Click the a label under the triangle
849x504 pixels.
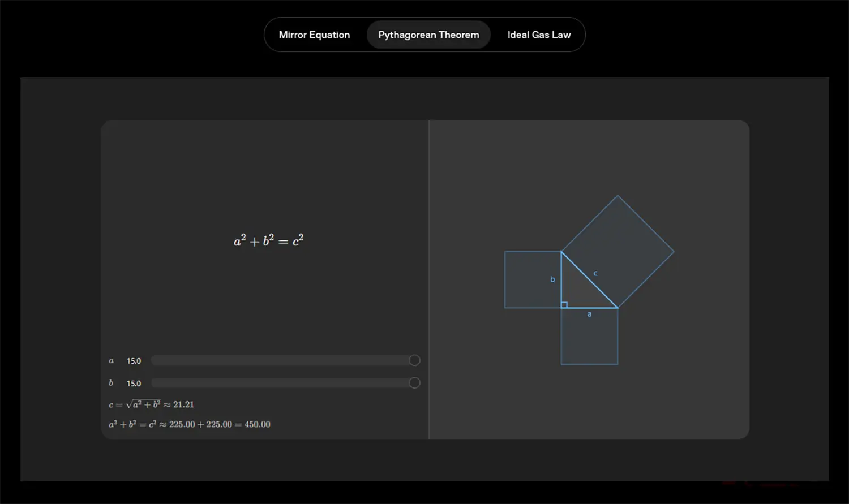click(589, 314)
